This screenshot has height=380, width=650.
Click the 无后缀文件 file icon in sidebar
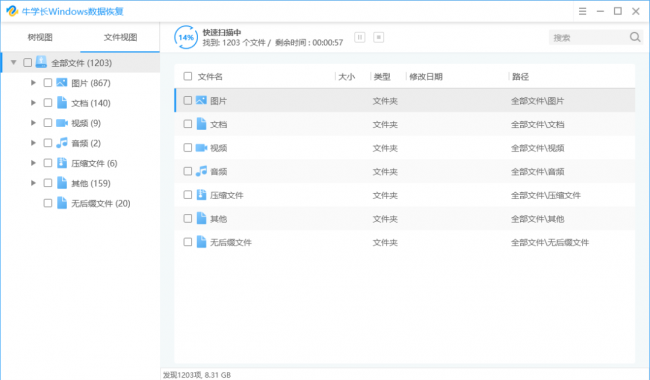pos(62,203)
